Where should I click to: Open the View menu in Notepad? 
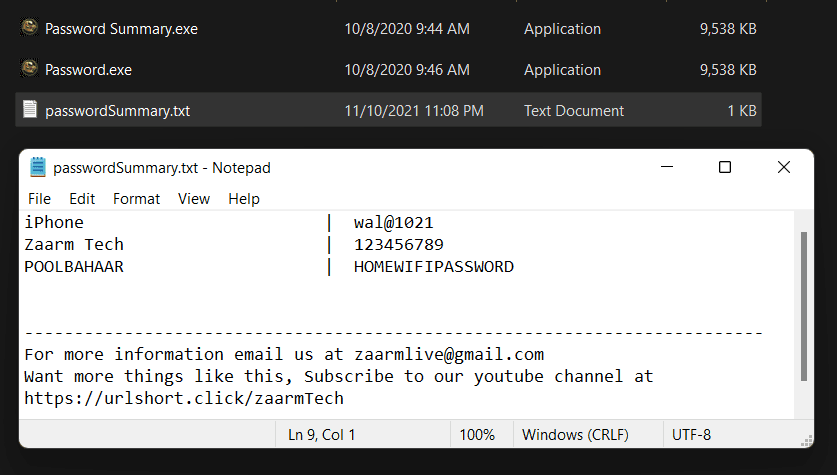(x=194, y=199)
